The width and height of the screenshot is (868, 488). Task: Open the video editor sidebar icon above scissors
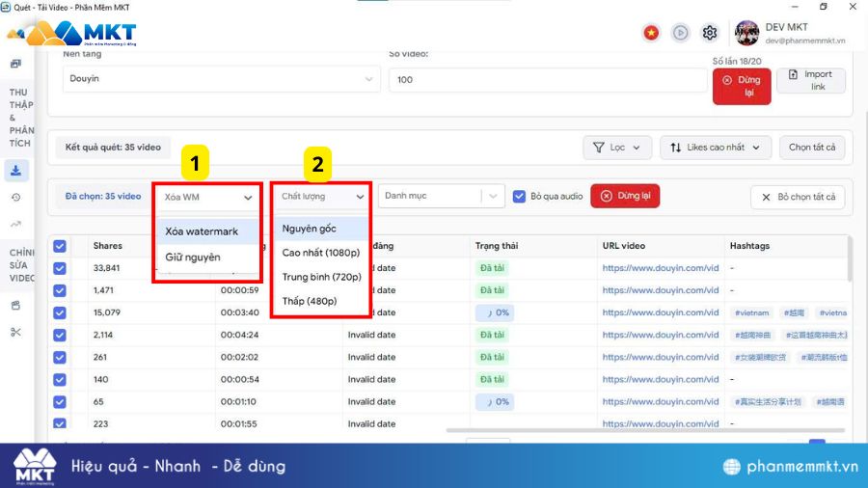click(x=16, y=306)
